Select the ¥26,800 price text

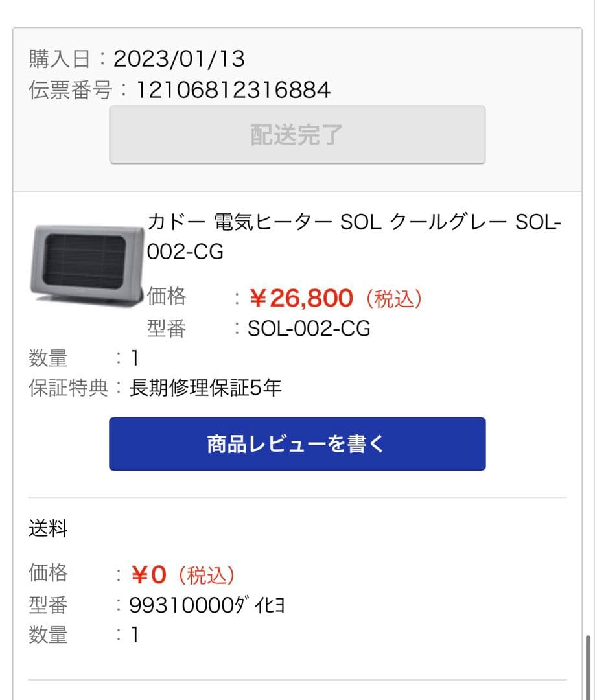click(305, 297)
